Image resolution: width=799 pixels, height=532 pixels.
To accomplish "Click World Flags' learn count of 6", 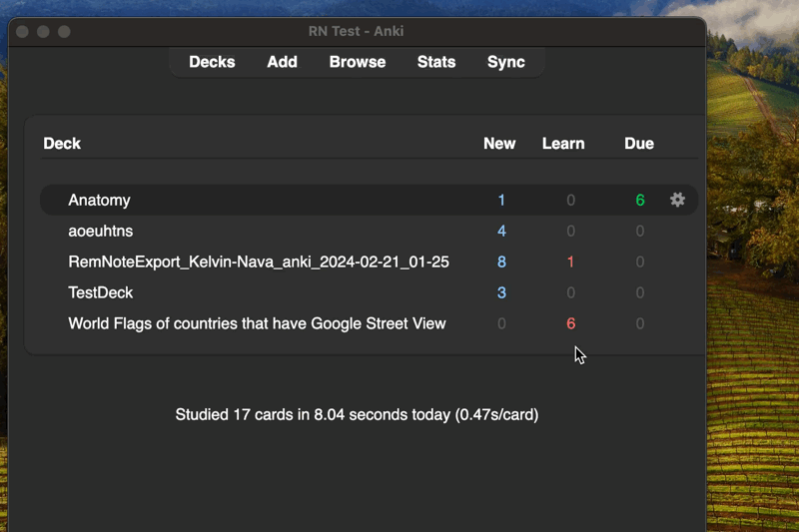I will click(570, 323).
